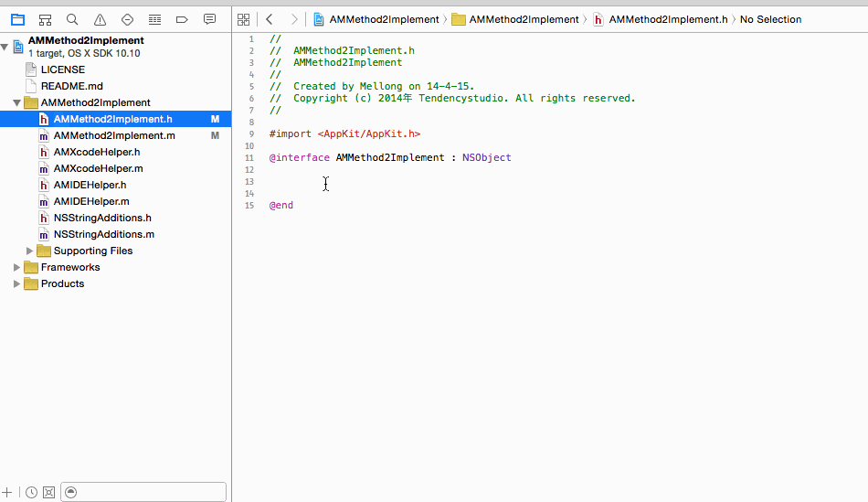The image size is (868, 502).
Task: Click the related items grid icon
Action: click(x=243, y=19)
